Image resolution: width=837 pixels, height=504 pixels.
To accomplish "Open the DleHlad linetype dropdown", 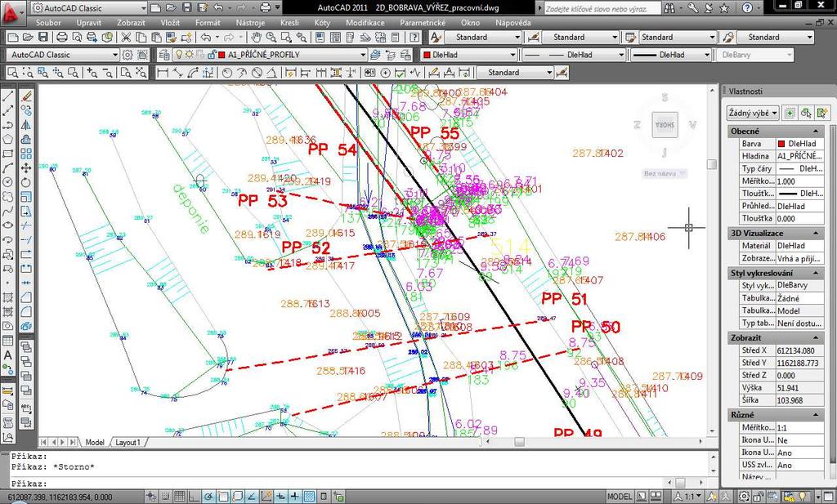I will (x=573, y=55).
